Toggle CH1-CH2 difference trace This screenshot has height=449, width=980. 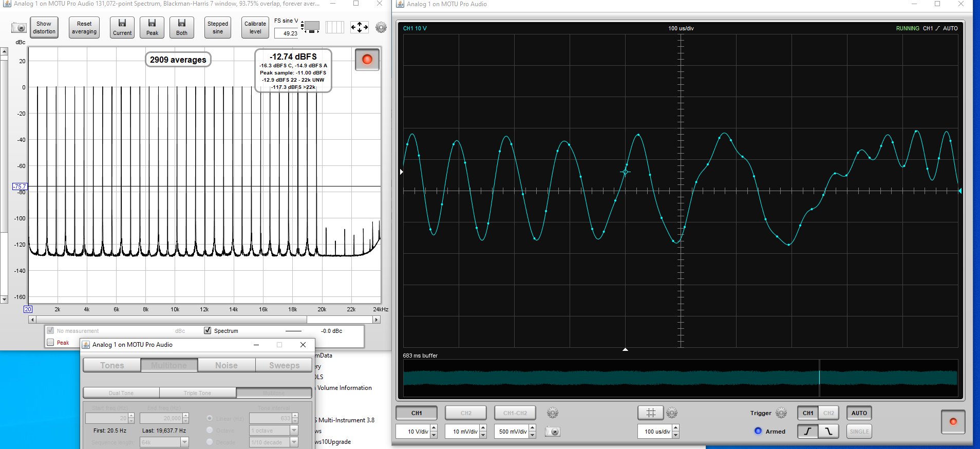coord(515,413)
